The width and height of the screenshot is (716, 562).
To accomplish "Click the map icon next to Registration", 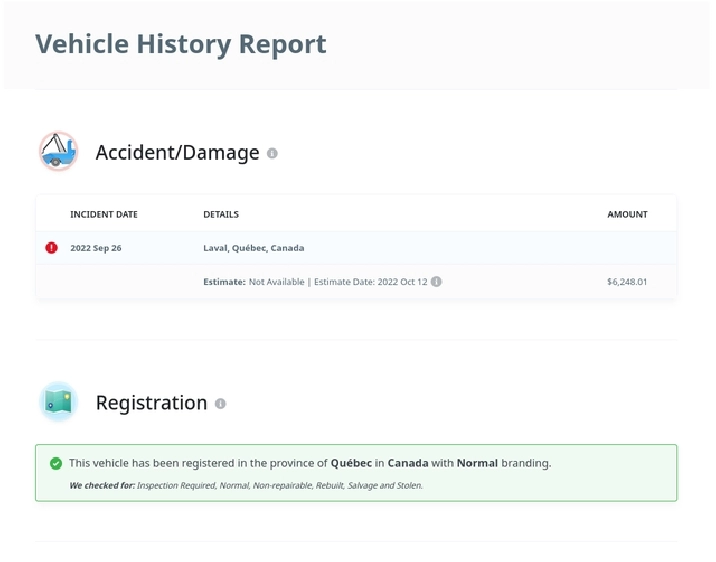I will 59,402.
